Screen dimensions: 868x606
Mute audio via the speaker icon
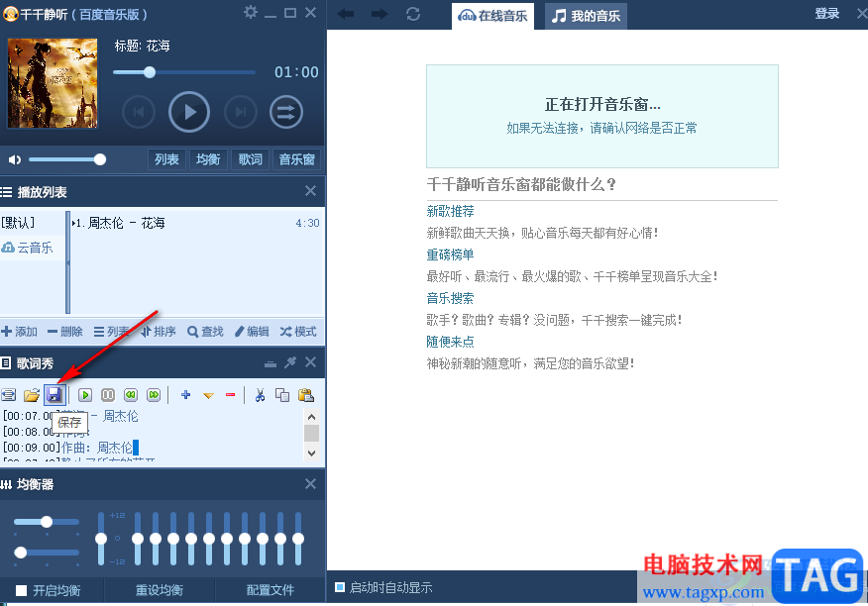pos(15,160)
